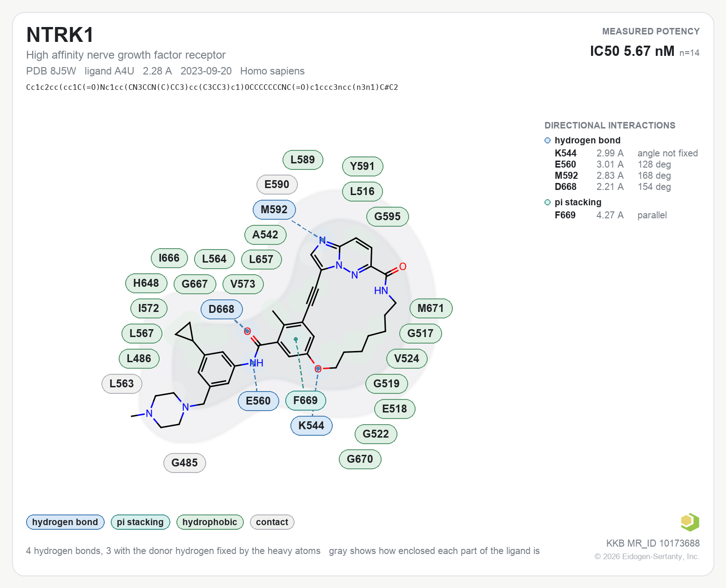Select the hydrogen bond legend pill

[65, 522]
